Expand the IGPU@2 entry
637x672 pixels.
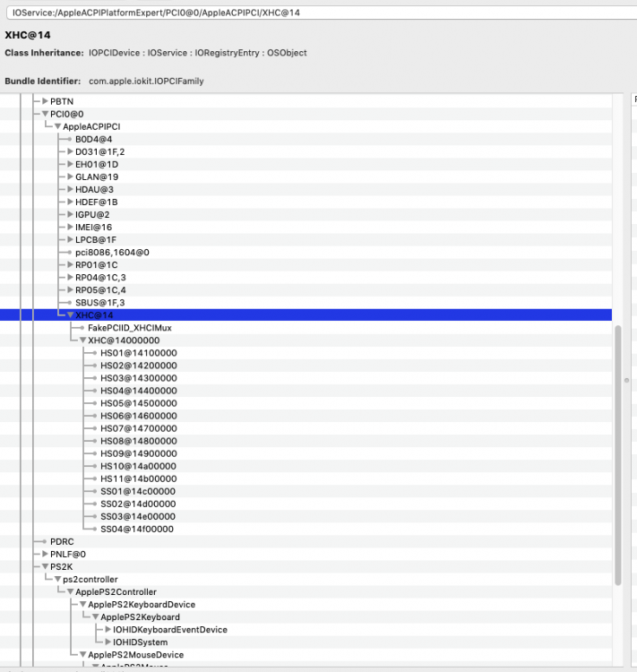tap(70, 214)
